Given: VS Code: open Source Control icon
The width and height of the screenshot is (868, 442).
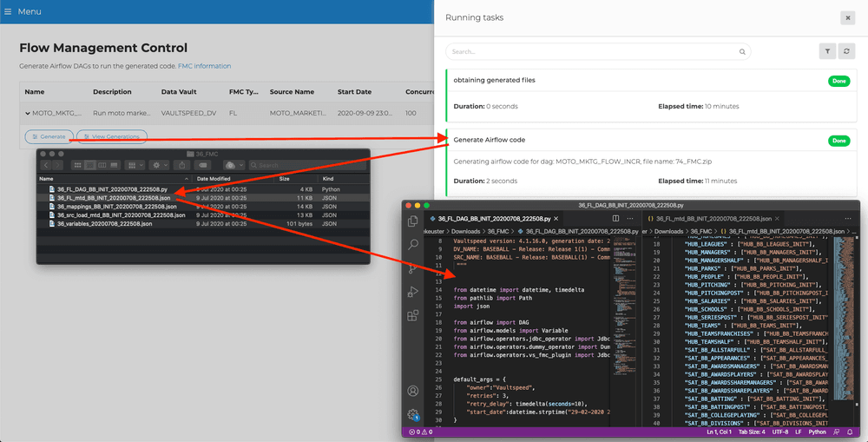Looking at the screenshot, I should [412, 268].
